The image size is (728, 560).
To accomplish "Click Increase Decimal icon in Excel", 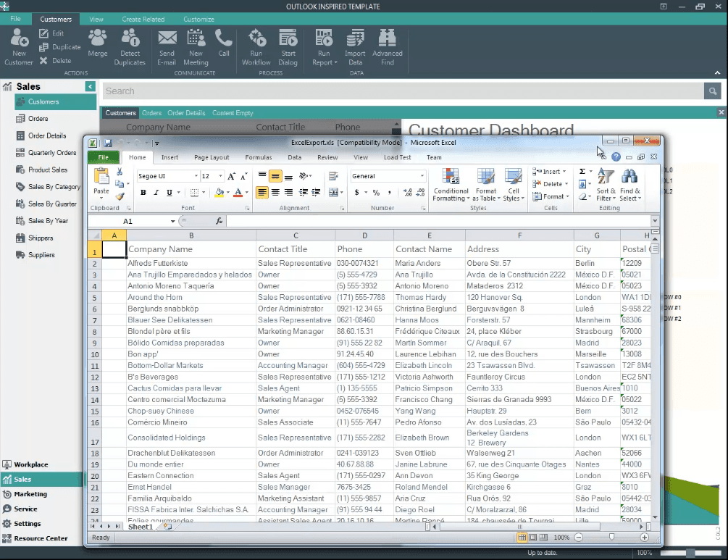I will (x=408, y=192).
